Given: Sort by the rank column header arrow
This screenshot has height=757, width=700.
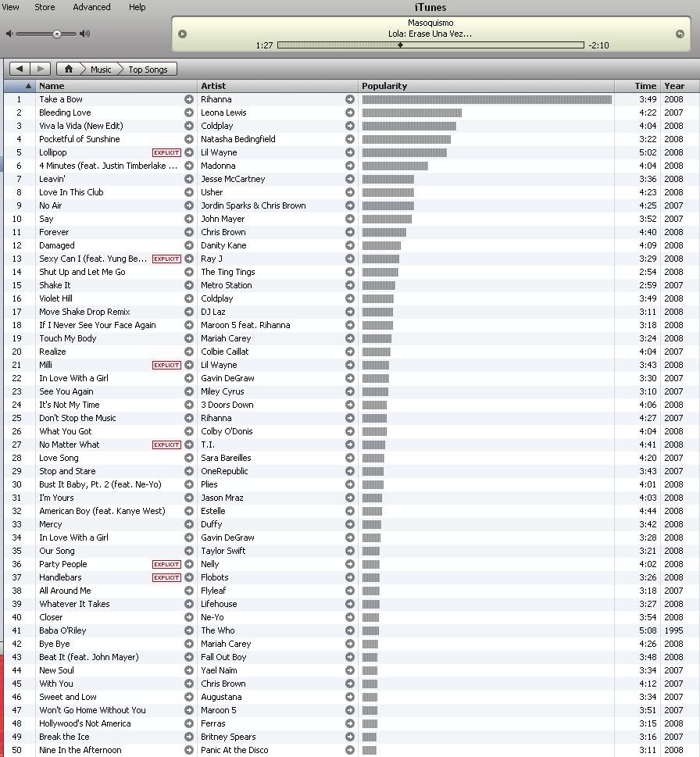Looking at the screenshot, I should coord(29,86).
